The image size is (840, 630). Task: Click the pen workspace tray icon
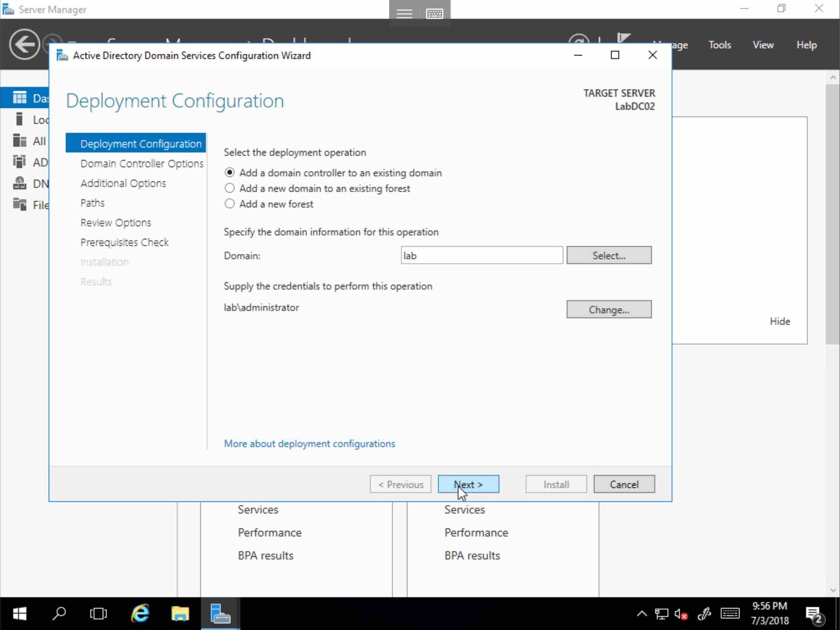point(704,614)
